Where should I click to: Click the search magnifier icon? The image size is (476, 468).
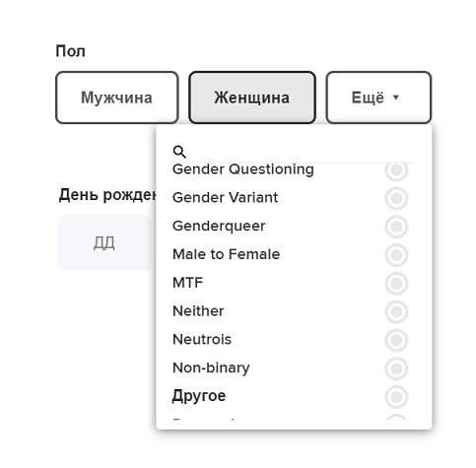point(179,152)
